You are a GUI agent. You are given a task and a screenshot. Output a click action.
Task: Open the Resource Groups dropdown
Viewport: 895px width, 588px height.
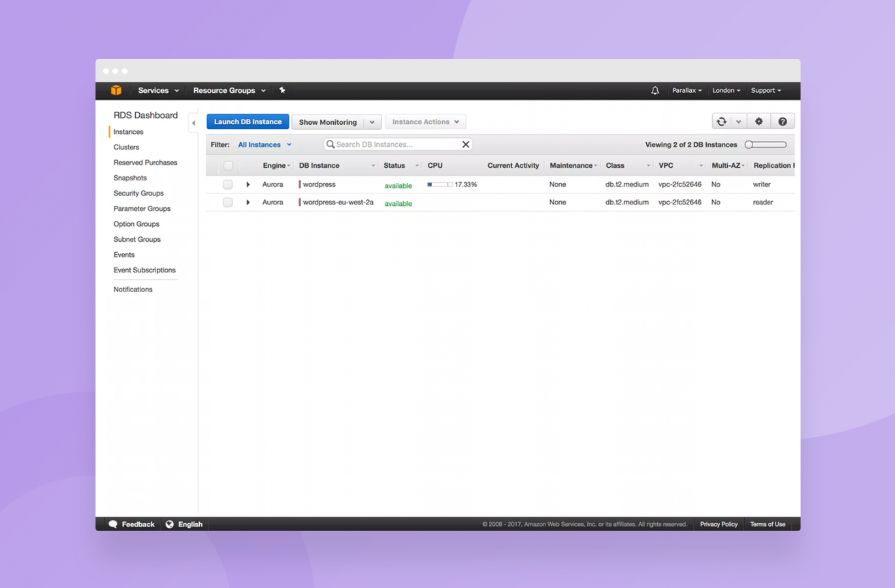tap(229, 90)
